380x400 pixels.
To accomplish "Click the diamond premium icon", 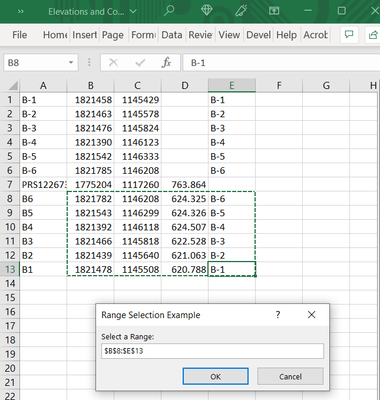I will (207, 11).
